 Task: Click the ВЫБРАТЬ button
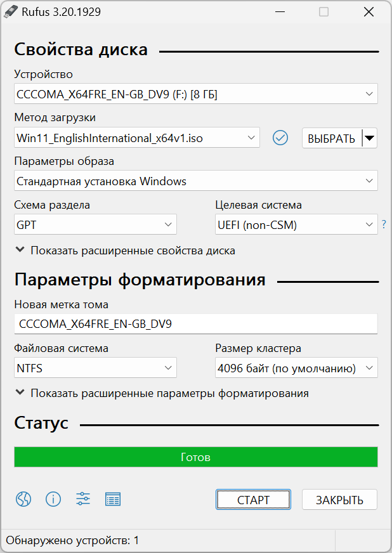point(332,138)
